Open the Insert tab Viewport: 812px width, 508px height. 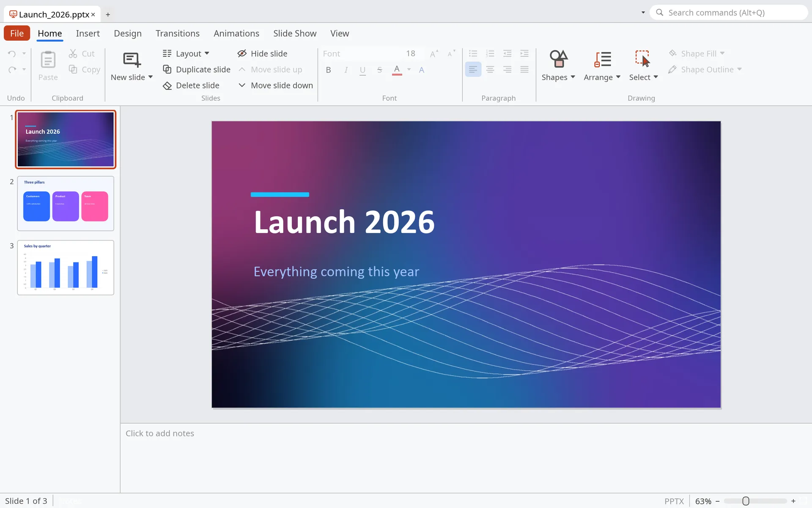(88, 33)
